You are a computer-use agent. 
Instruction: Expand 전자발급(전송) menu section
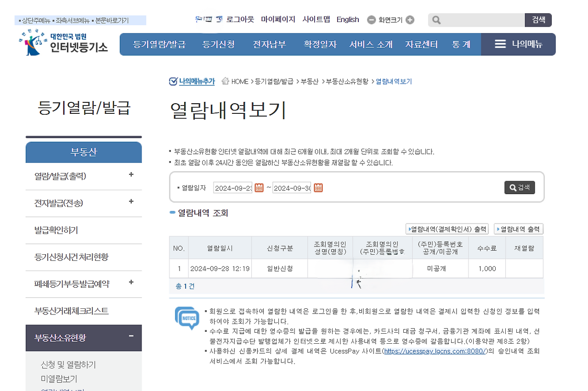pyautogui.click(x=131, y=201)
